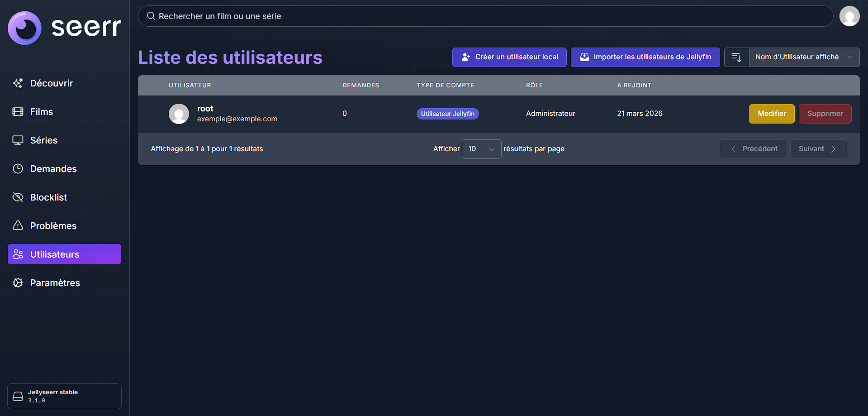
Task: Open the profile avatar in top corner
Action: [x=849, y=16]
